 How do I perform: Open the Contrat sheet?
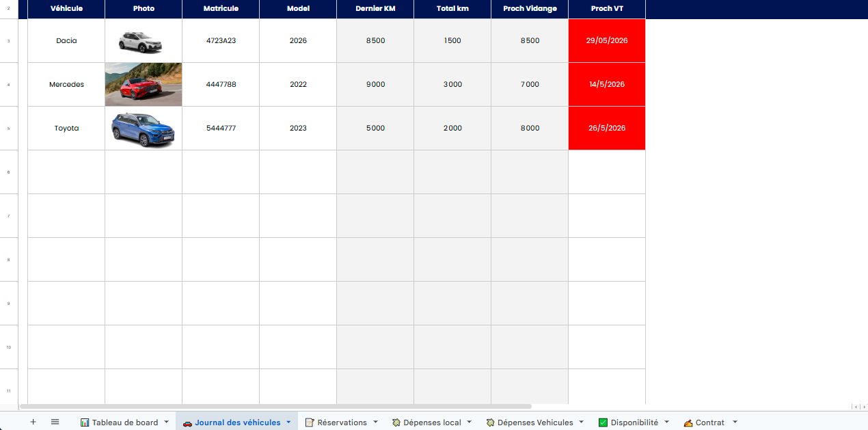click(709, 422)
